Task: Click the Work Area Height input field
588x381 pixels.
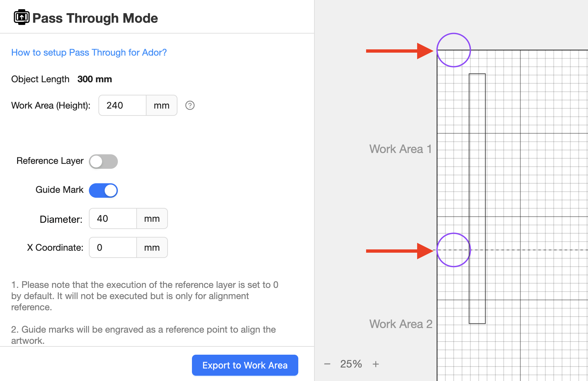Action: pos(122,105)
